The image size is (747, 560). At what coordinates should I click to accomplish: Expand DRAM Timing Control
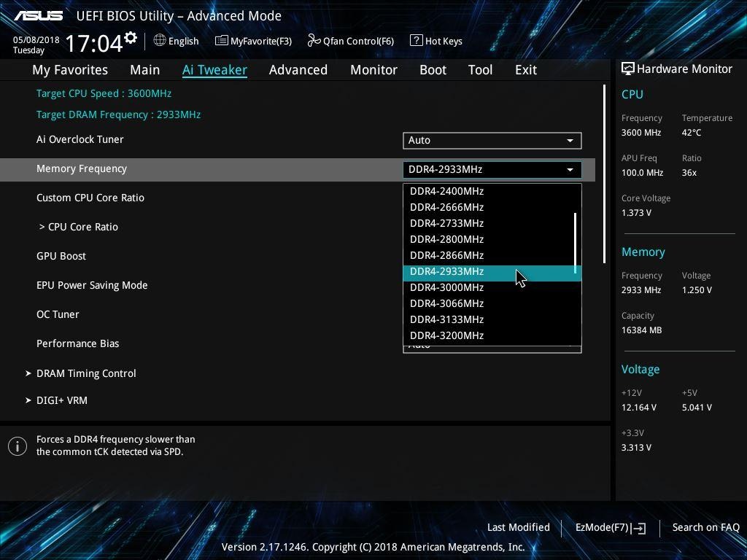[x=86, y=373]
